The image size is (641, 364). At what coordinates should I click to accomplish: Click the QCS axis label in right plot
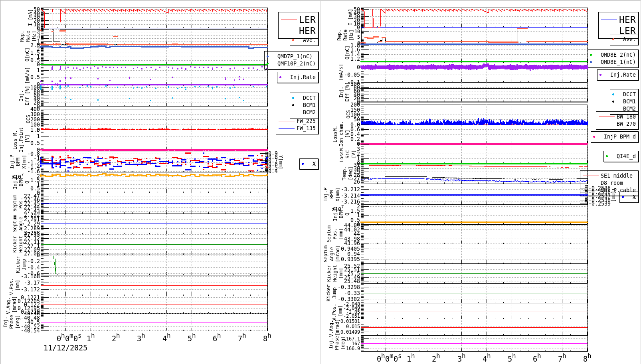tap(348, 114)
